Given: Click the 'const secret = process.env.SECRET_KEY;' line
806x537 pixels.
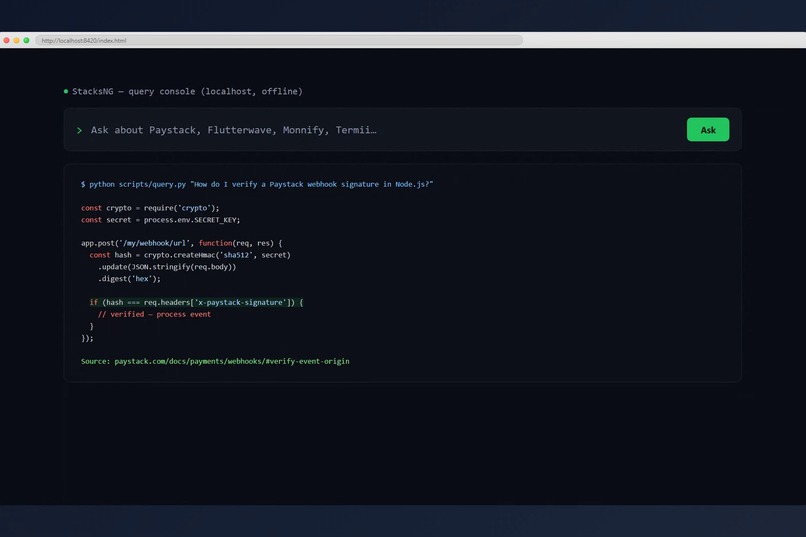Looking at the screenshot, I should [160, 219].
